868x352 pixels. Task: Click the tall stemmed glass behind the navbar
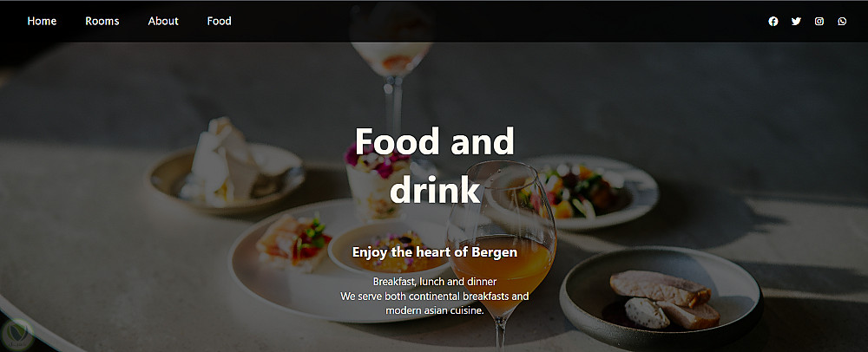393,66
